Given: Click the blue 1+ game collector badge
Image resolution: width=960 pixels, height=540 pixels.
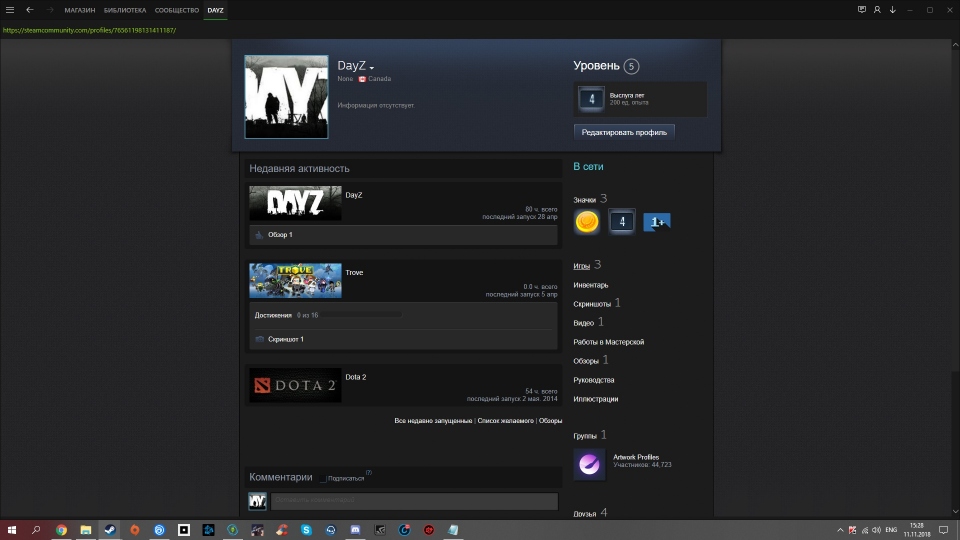Looking at the screenshot, I should point(657,222).
